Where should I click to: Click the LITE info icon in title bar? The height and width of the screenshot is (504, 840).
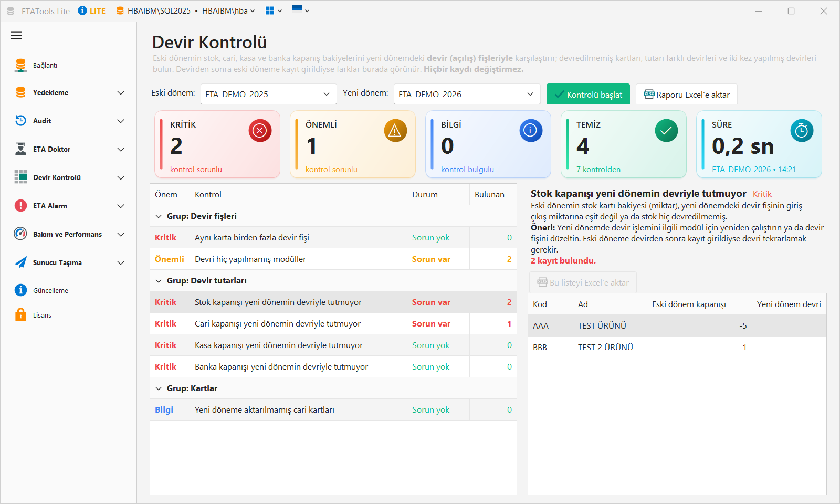(x=82, y=10)
